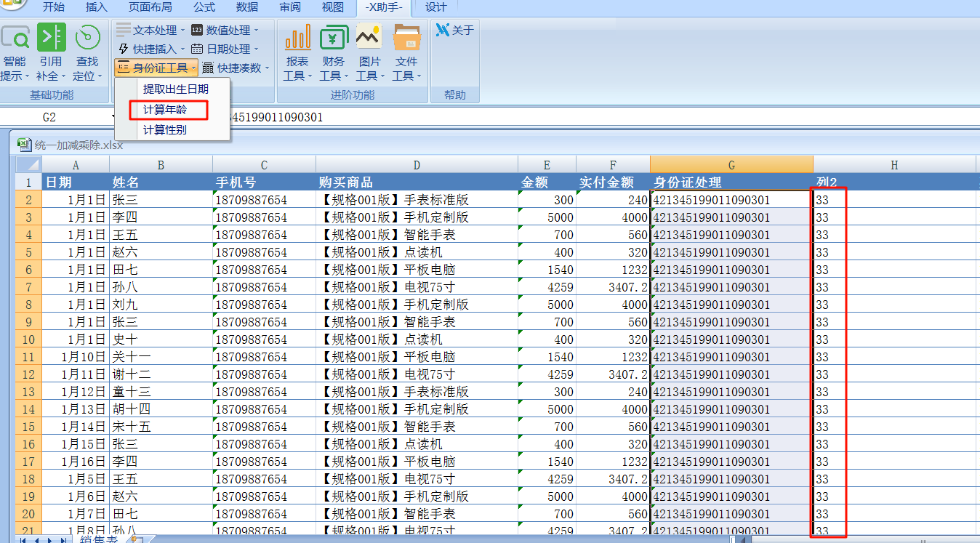Choose 计算年龄 from the dropdown menu
Viewport: 980px width, 543px height.
[165, 110]
